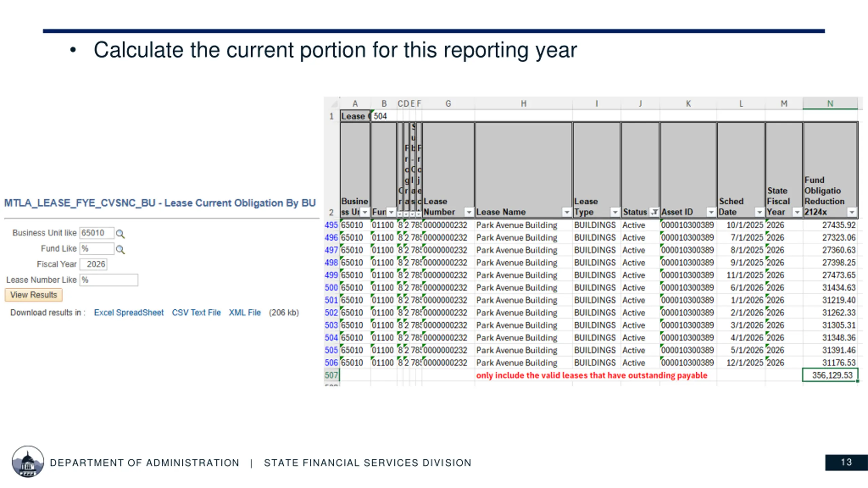The image size is (868, 488).
Task: Click the Department of Administration seal logo
Action: pyautogui.click(x=28, y=462)
